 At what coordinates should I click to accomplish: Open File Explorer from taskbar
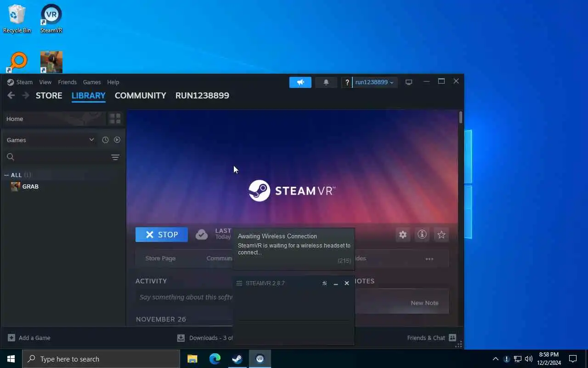[x=192, y=359]
